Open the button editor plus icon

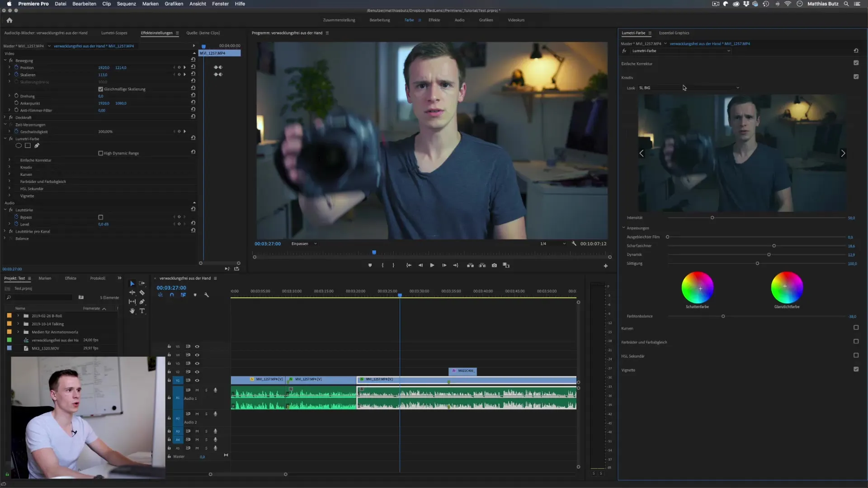click(x=606, y=266)
